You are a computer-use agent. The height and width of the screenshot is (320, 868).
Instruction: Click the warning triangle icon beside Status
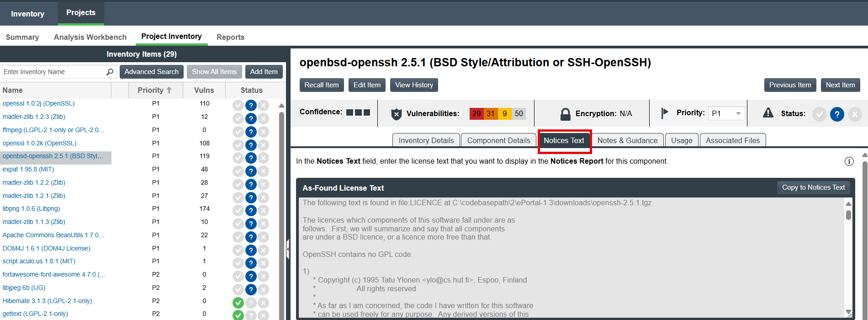coord(768,113)
